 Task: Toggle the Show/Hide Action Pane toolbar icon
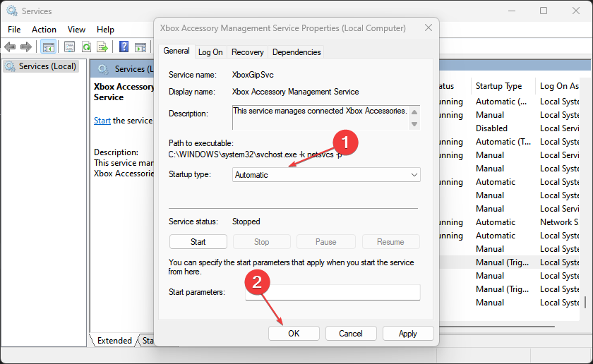click(140, 47)
